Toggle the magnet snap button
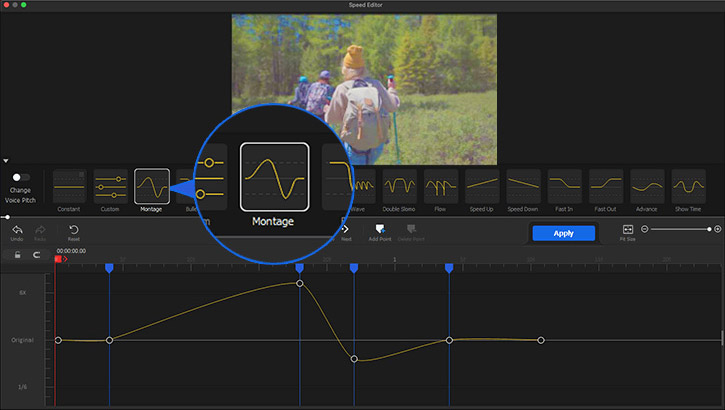 point(37,255)
